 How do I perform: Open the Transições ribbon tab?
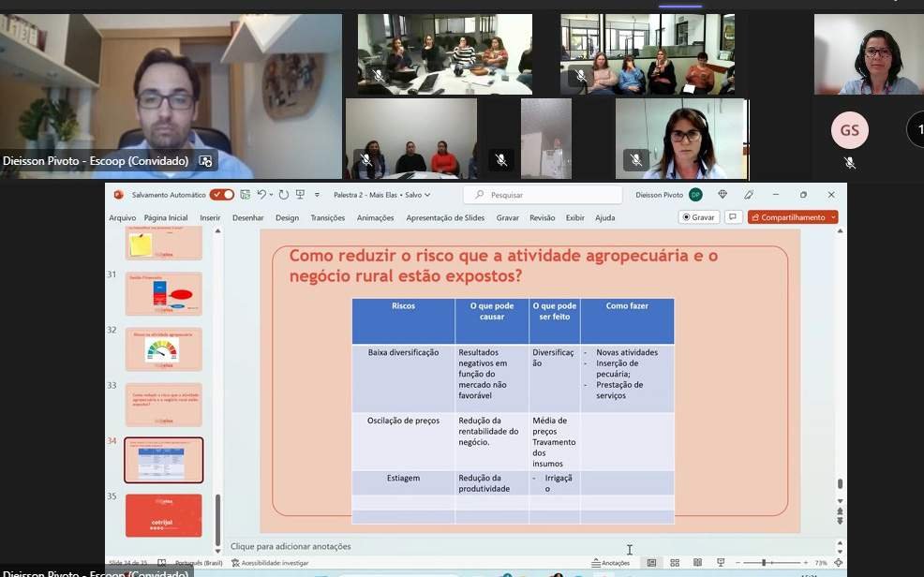point(327,218)
